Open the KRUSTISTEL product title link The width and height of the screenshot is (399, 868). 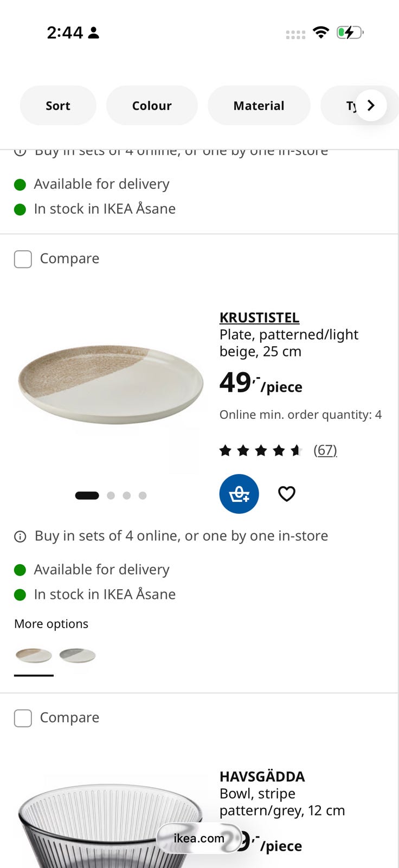pos(259,317)
